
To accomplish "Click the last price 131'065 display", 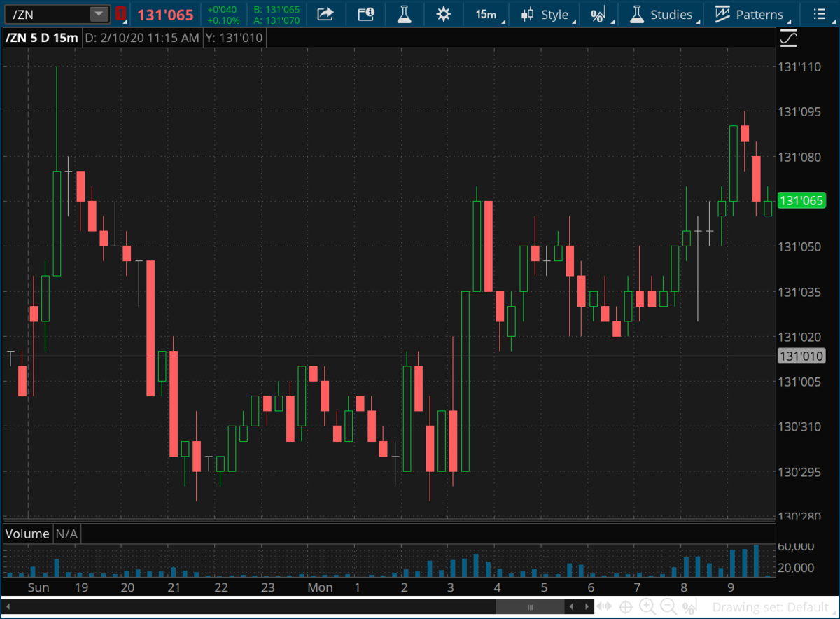I will click(164, 15).
